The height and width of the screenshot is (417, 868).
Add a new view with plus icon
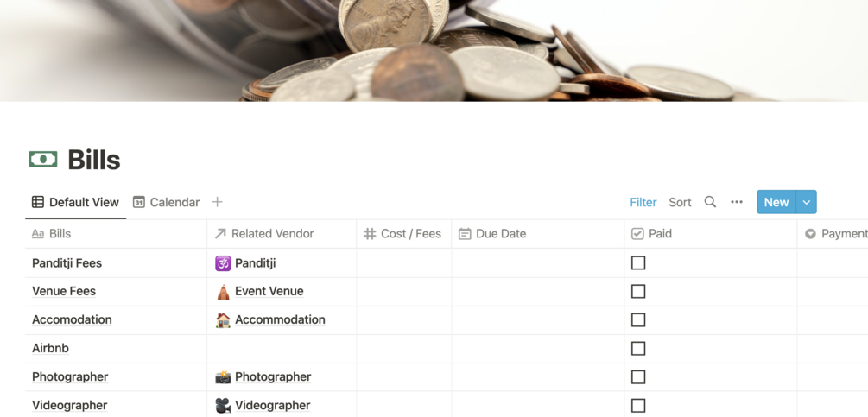(218, 202)
